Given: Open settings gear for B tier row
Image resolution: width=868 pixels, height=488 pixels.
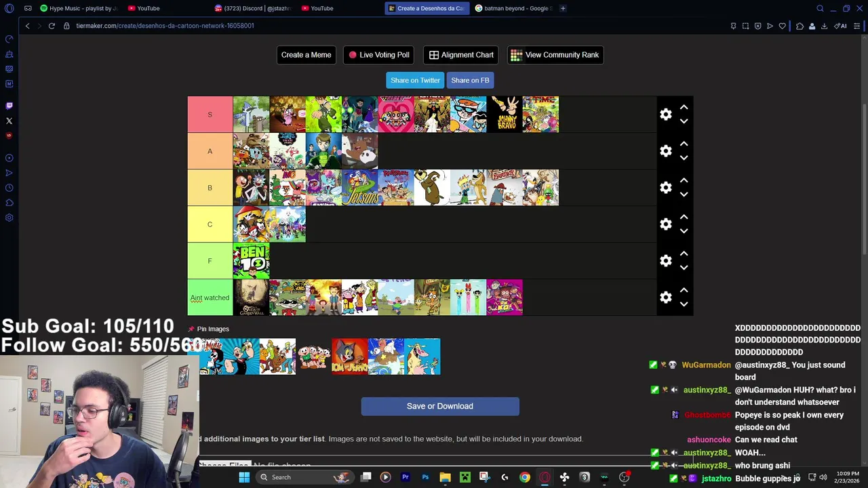Looking at the screenshot, I should pyautogui.click(x=666, y=188).
